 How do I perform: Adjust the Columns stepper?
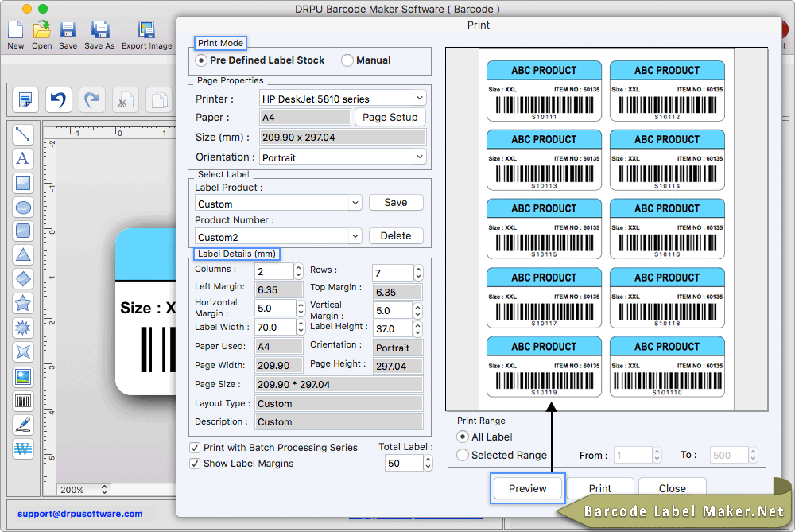tap(299, 271)
